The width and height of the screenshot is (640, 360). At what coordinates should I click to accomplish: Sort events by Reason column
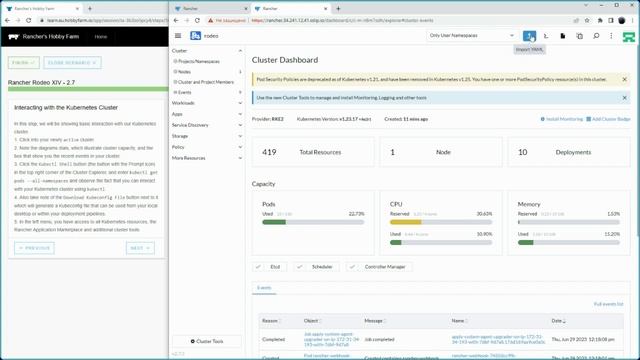click(271, 321)
